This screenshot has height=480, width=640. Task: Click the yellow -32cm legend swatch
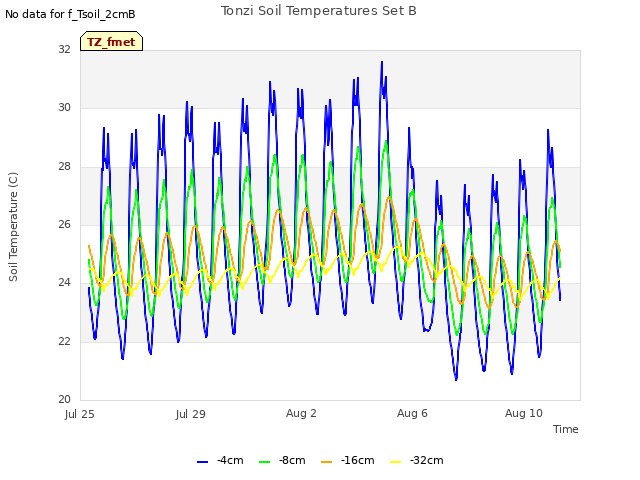coord(396,462)
